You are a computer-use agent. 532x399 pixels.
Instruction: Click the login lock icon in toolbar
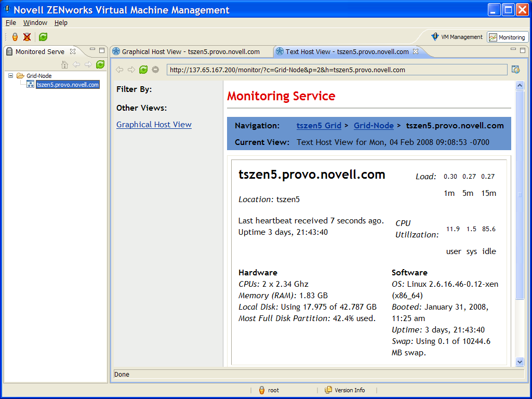click(15, 37)
